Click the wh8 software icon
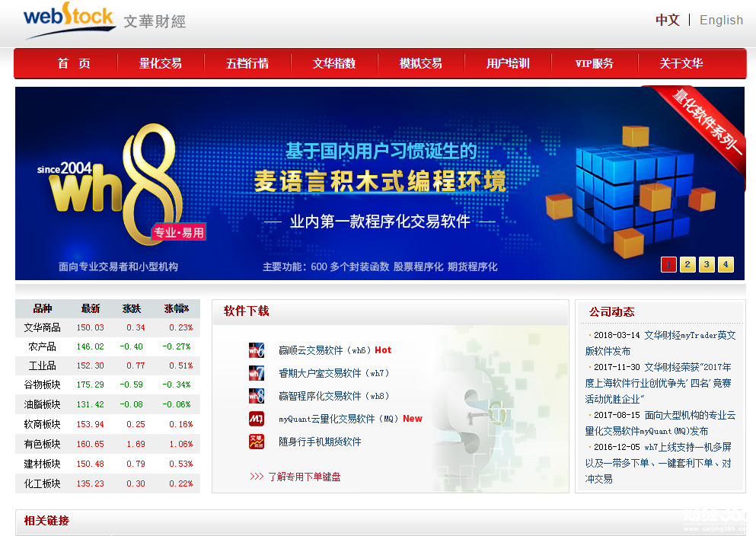The width and height of the screenshot is (756, 536). pos(257,396)
